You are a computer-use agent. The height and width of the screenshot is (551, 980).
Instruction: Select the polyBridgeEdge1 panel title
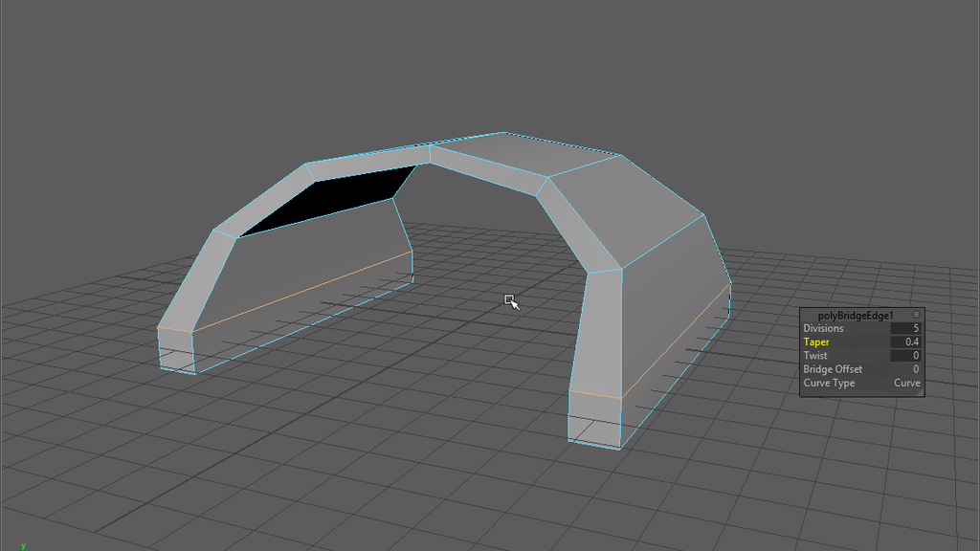pyautogui.click(x=855, y=316)
